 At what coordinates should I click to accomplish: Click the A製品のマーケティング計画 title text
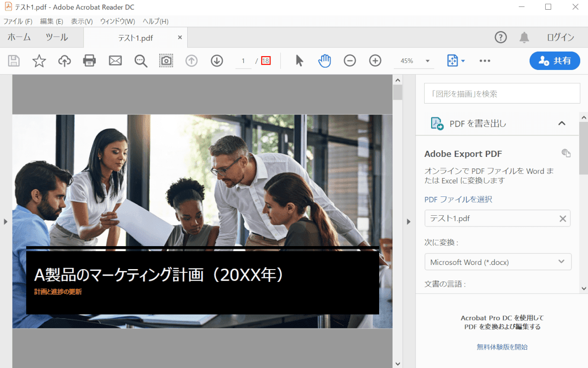coord(160,275)
